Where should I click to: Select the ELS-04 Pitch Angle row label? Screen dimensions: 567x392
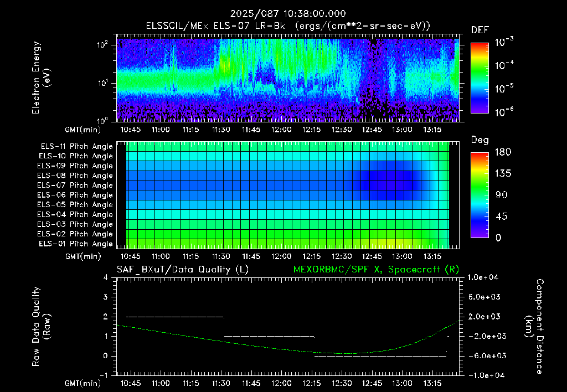pos(75,214)
